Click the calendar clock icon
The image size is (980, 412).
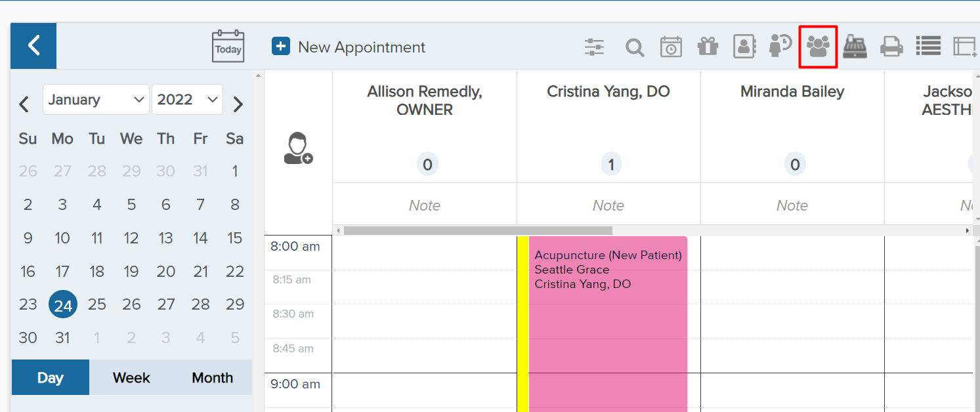pyautogui.click(x=671, y=47)
